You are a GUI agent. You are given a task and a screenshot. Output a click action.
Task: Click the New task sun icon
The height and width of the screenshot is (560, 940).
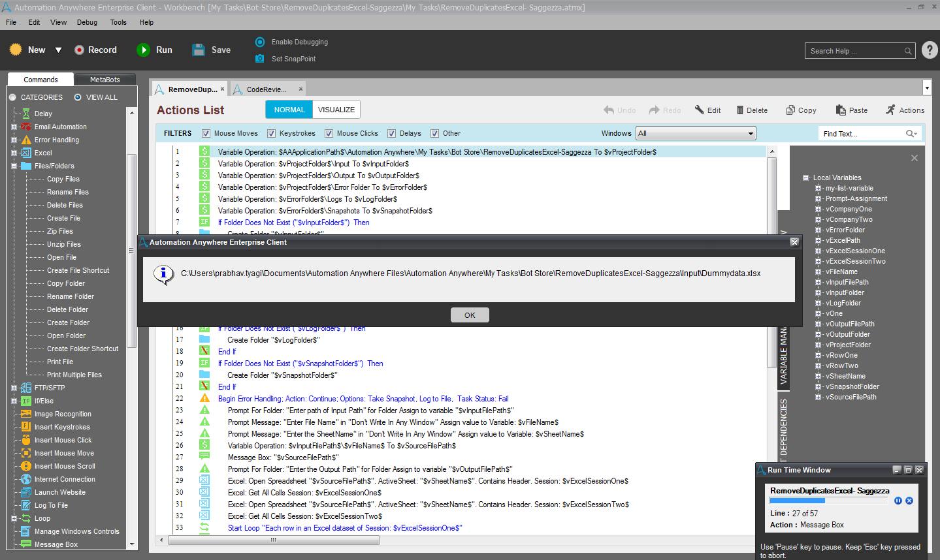[16, 50]
